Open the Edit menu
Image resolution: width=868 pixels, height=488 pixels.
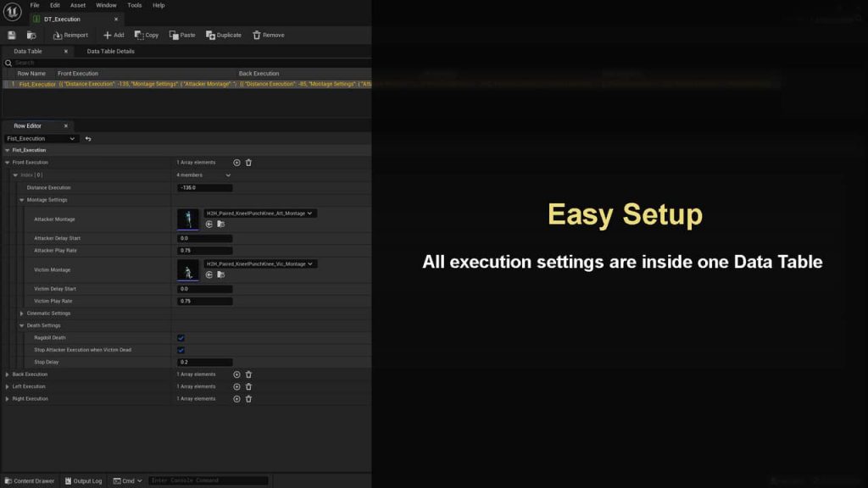point(55,6)
